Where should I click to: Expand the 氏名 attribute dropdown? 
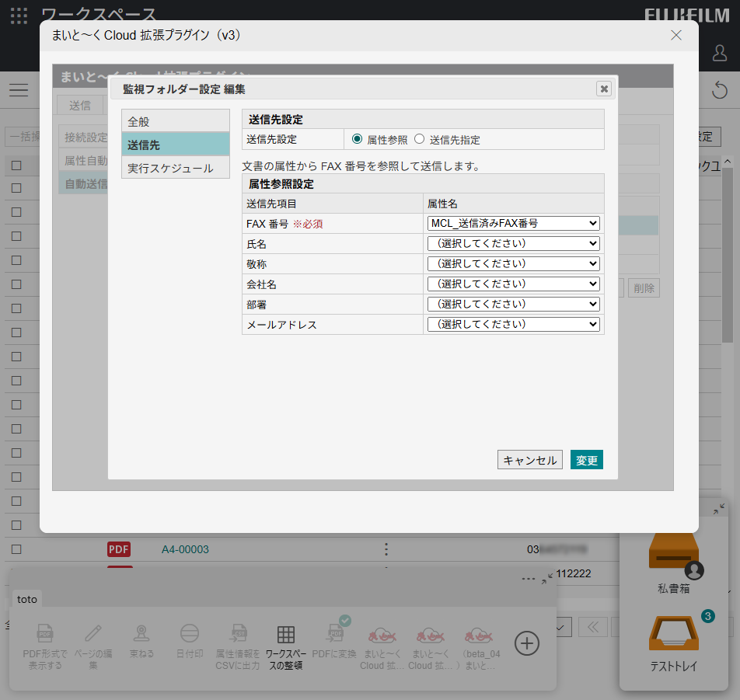pyautogui.click(x=514, y=243)
